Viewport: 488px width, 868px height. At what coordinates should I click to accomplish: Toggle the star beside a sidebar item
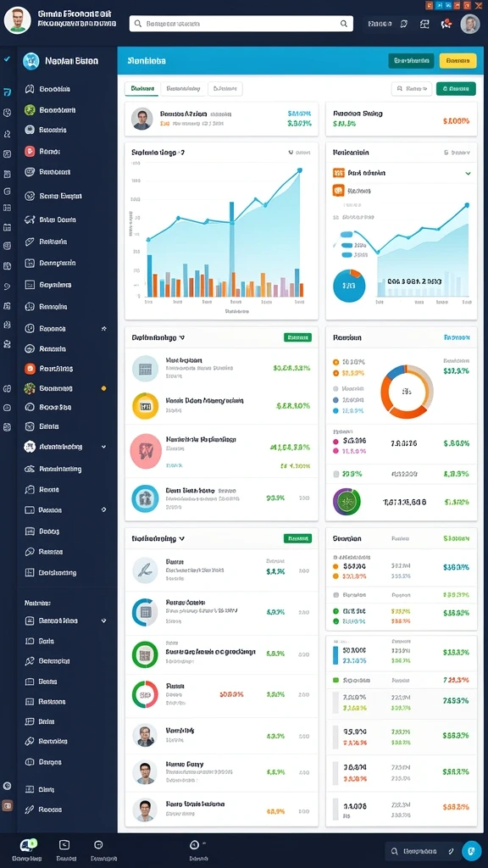(x=103, y=328)
